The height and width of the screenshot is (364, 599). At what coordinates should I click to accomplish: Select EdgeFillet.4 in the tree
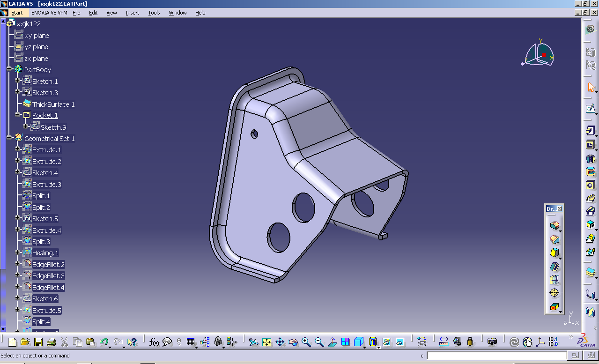pos(49,288)
